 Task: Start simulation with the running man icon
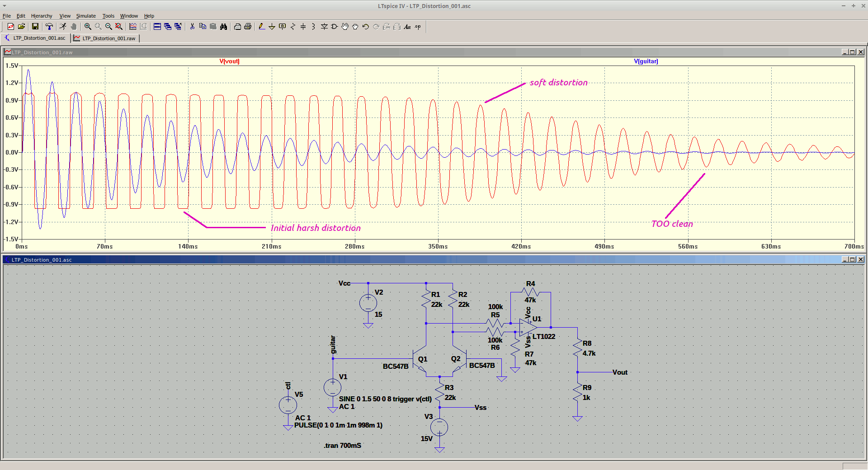coord(63,27)
